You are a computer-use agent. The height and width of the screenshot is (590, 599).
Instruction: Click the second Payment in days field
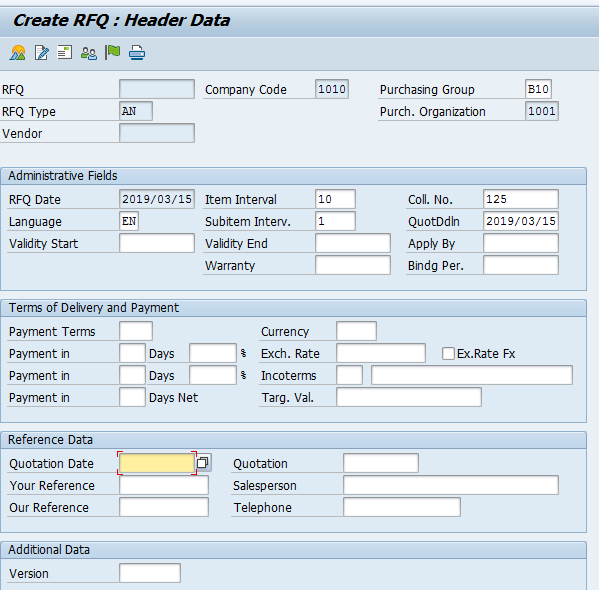[x=132, y=375]
